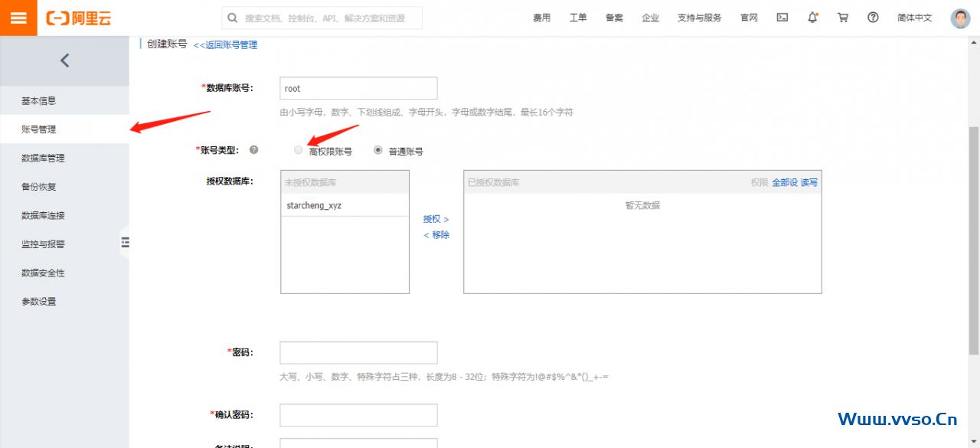Click 授权 > to authorize database
The width and height of the screenshot is (980, 448).
(x=436, y=219)
